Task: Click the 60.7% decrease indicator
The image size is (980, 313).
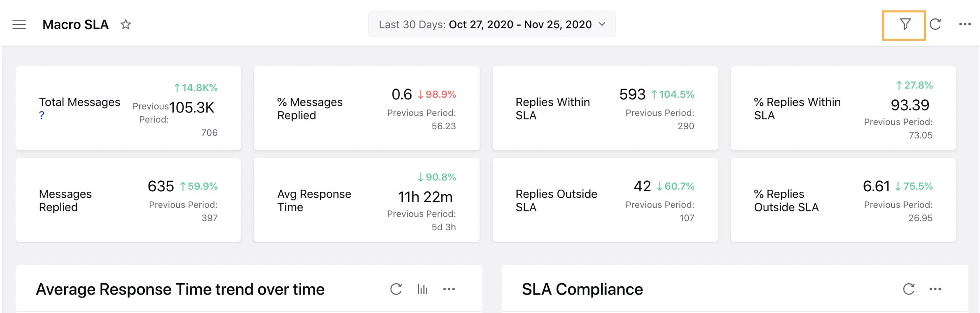Action: click(675, 186)
